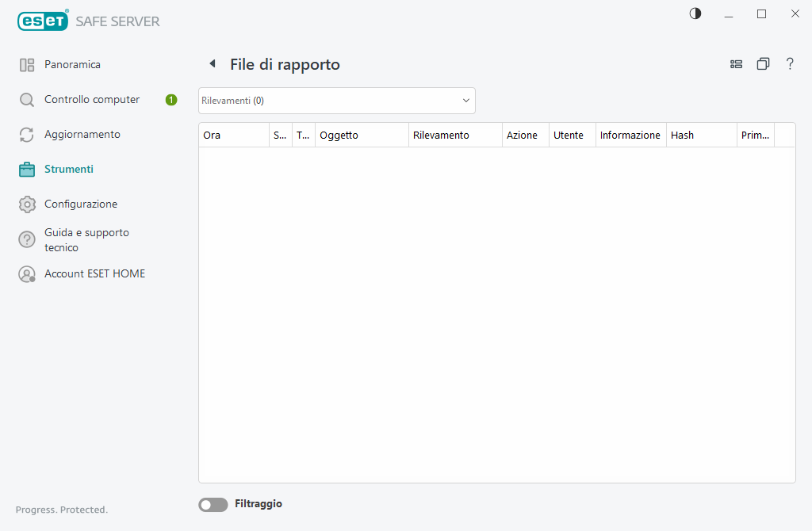This screenshot has width=812, height=531.
Task: Click the open-in-new-window icon
Action: click(x=763, y=64)
